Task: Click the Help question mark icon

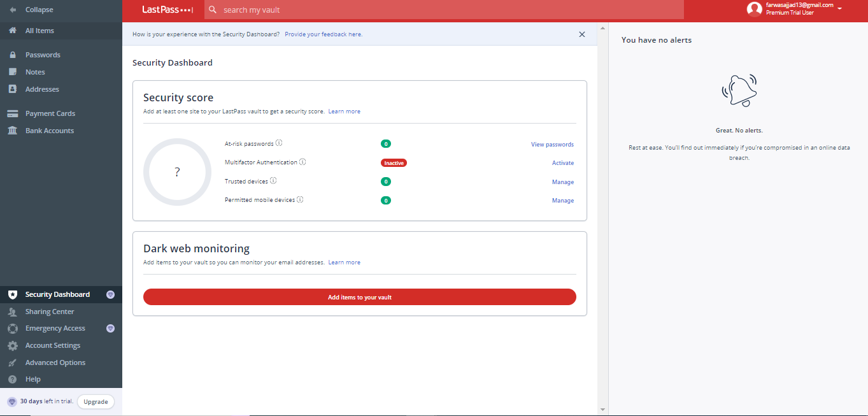Action: coord(13,379)
